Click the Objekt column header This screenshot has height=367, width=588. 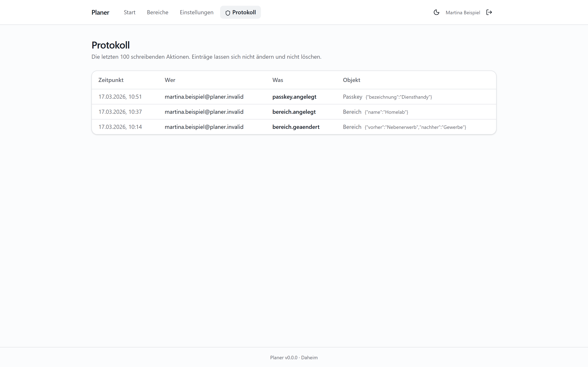351,80
